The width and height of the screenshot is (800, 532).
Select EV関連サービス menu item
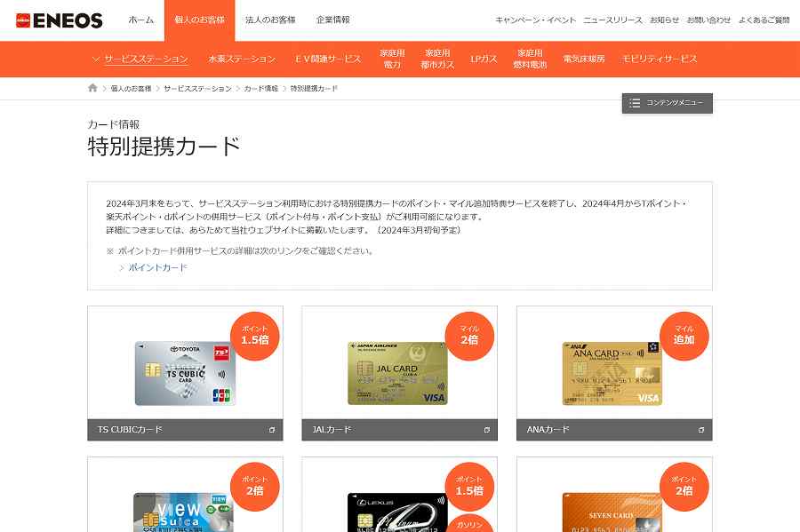(x=328, y=60)
